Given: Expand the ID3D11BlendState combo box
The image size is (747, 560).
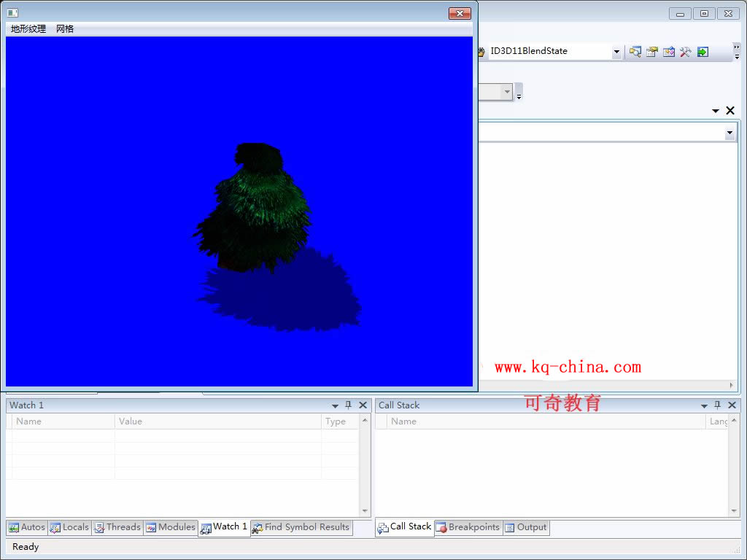Looking at the screenshot, I should point(616,52).
